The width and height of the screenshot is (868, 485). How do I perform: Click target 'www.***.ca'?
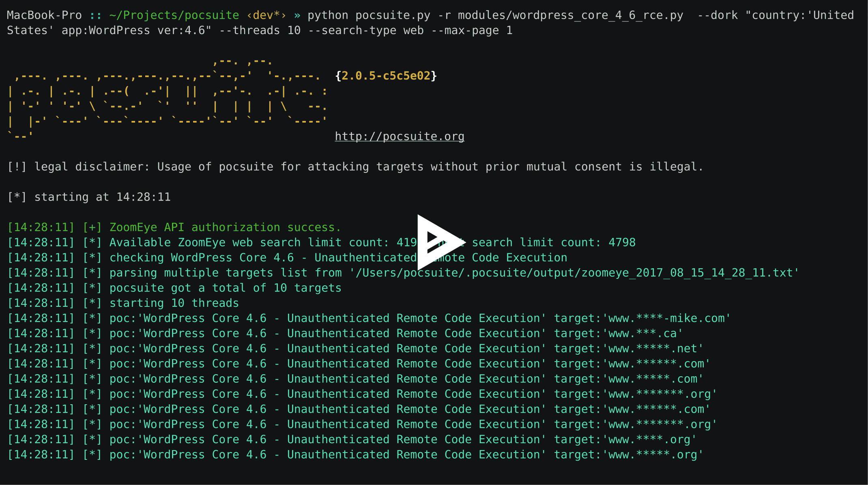(643, 334)
